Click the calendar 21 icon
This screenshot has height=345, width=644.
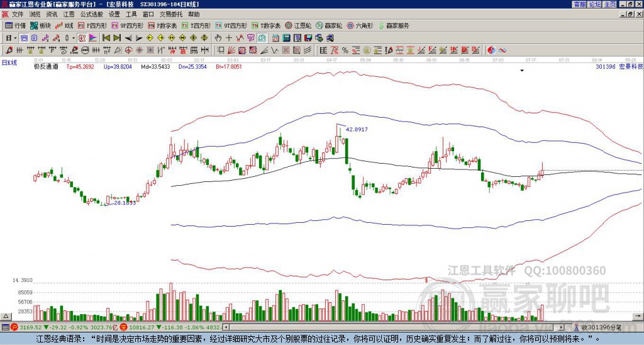pyautogui.click(x=275, y=38)
